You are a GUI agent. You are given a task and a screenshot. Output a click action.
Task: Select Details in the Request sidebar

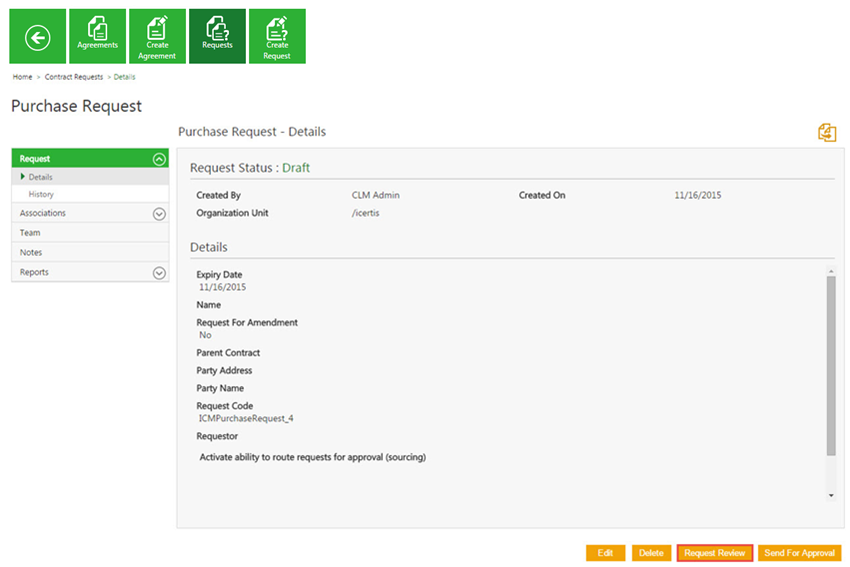click(41, 177)
